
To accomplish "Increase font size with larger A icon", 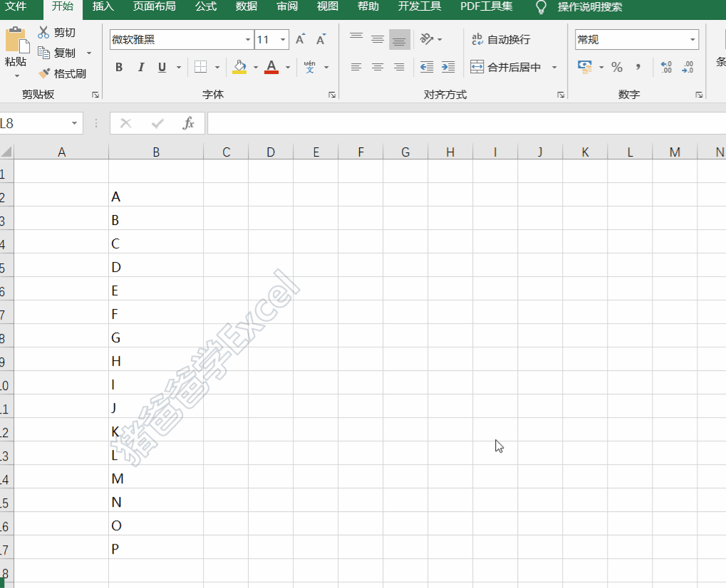I will 301,39.
